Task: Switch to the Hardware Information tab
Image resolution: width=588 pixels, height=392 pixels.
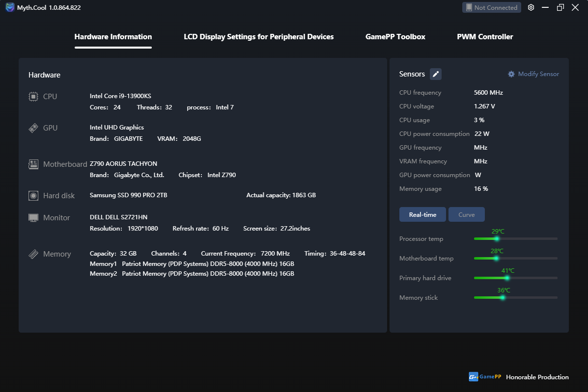Action: click(x=113, y=37)
